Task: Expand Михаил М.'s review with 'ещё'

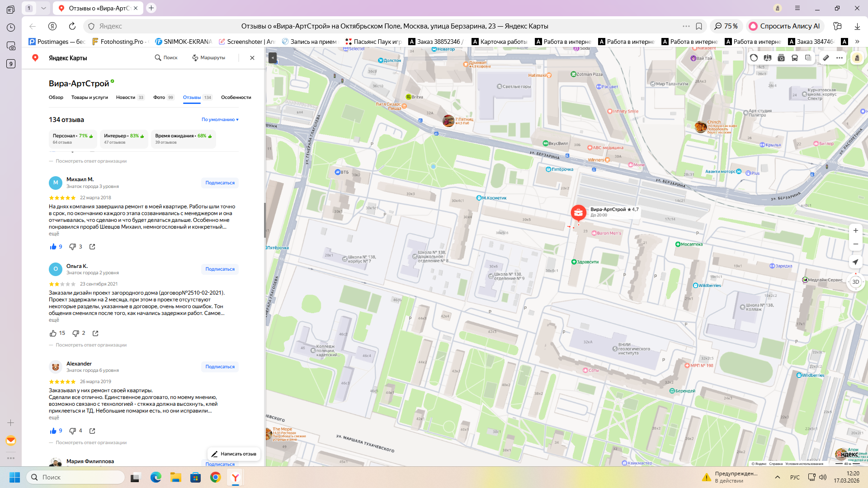Action: [54, 234]
